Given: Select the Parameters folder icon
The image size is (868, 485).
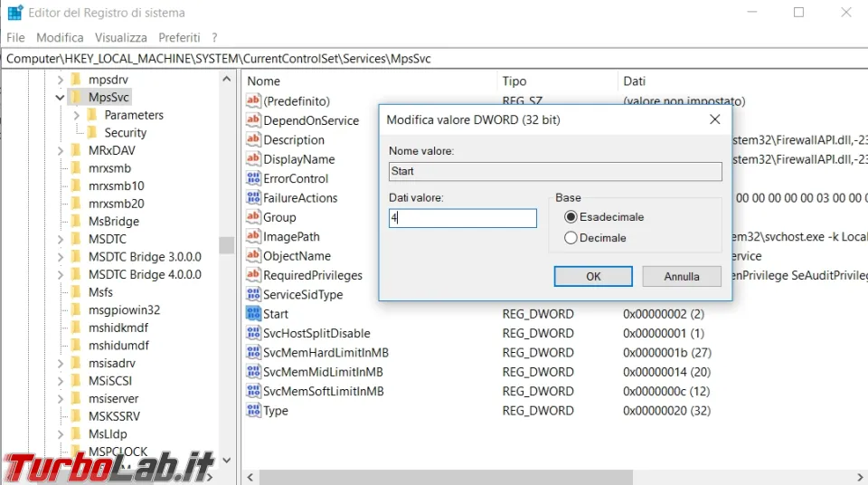Looking at the screenshot, I should [92, 115].
